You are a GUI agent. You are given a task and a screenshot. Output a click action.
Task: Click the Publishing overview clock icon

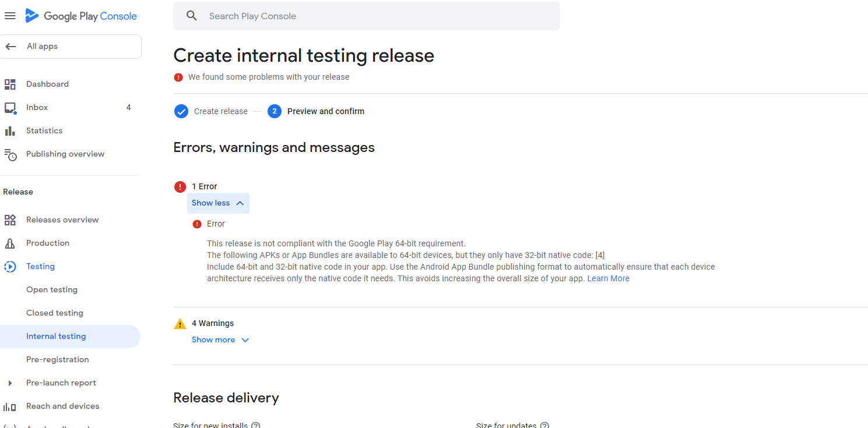(x=10, y=154)
